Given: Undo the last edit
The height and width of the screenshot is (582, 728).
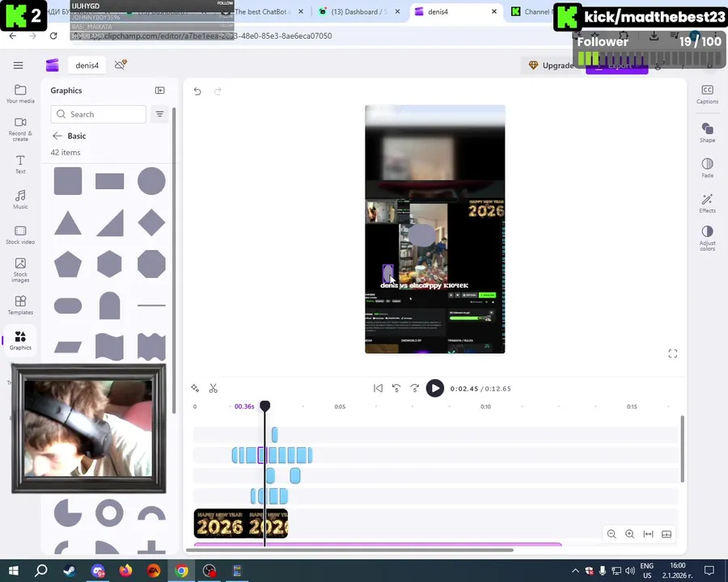Looking at the screenshot, I should click(197, 91).
